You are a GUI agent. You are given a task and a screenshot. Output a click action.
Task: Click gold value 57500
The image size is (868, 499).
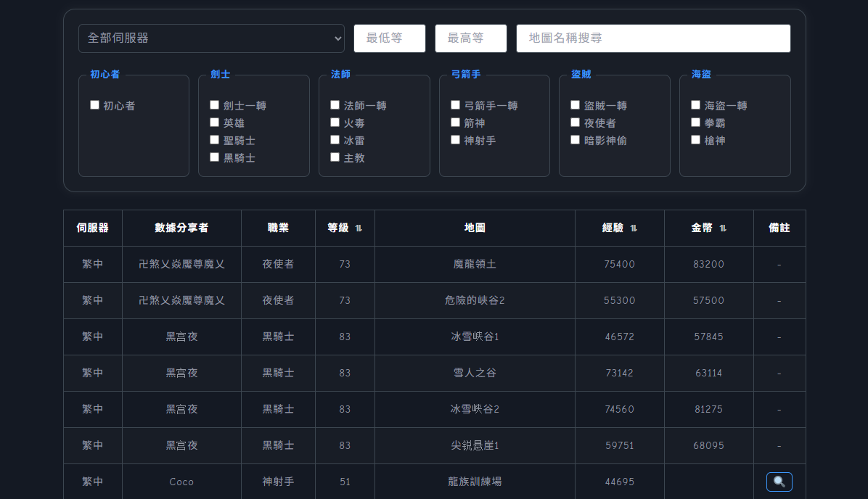click(708, 300)
